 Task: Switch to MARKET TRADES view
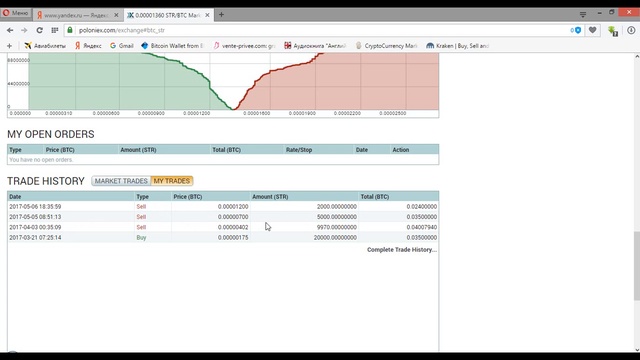[121, 181]
